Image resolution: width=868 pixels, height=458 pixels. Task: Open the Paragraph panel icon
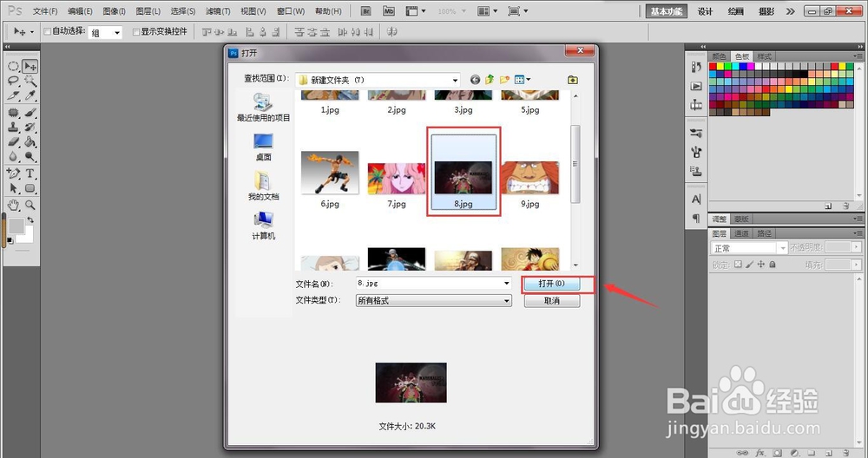[x=696, y=218]
